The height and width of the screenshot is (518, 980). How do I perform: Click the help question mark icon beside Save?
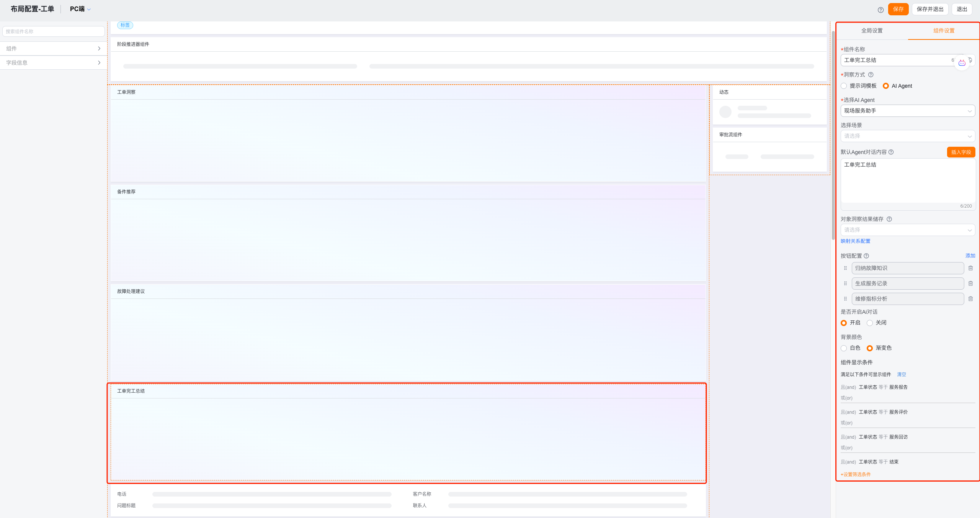880,10
